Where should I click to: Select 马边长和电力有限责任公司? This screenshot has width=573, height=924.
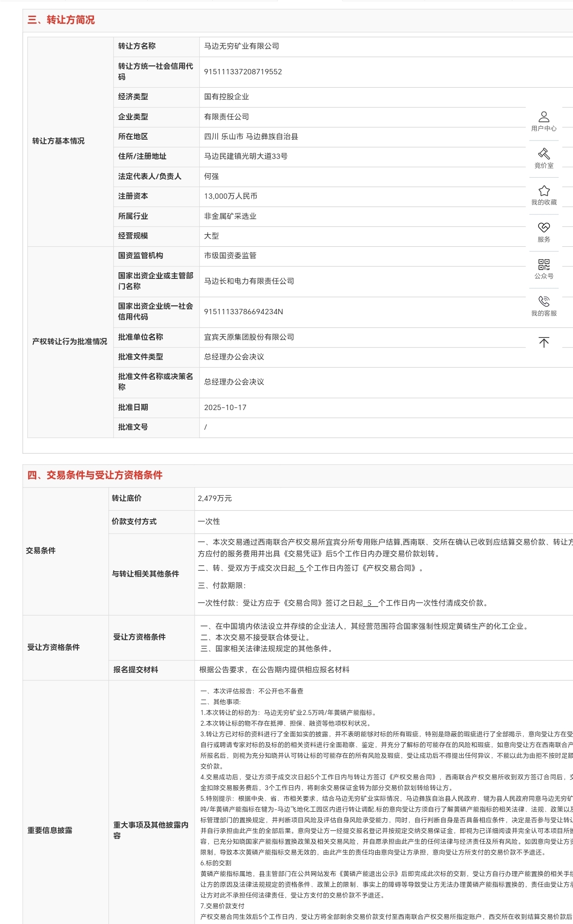249,281
